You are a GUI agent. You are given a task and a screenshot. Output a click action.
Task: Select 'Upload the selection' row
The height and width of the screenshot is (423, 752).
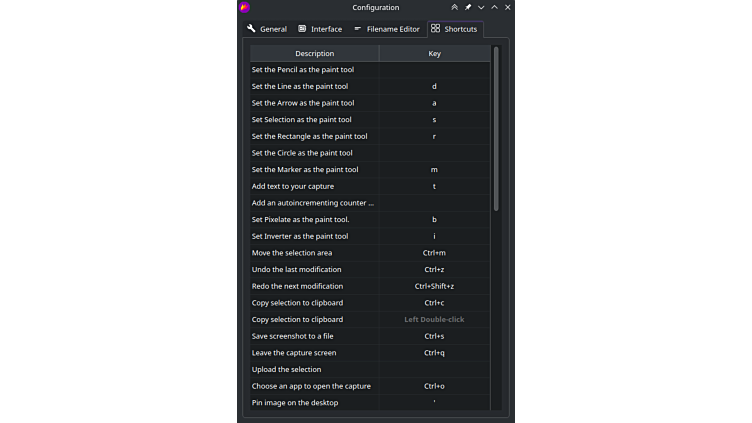tap(286, 370)
